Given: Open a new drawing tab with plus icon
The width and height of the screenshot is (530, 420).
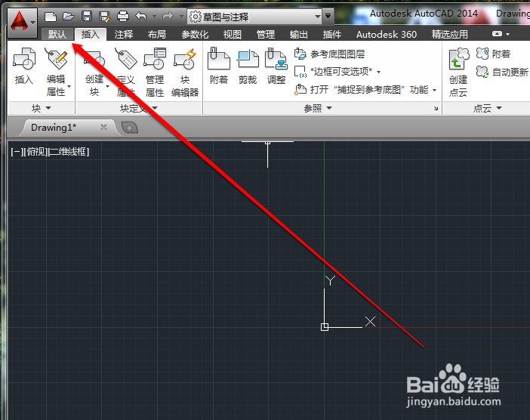Looking at the screenshot, I should (x=129, y=128).
